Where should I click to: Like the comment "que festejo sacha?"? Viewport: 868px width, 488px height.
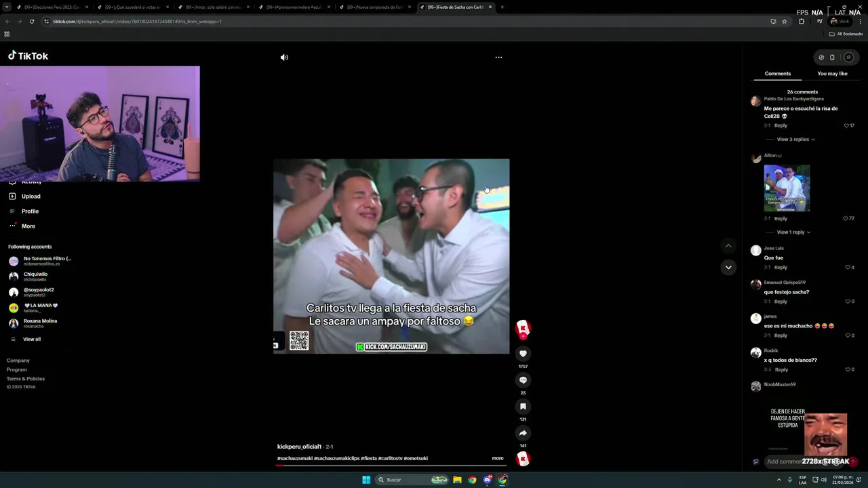coord(849,301)
